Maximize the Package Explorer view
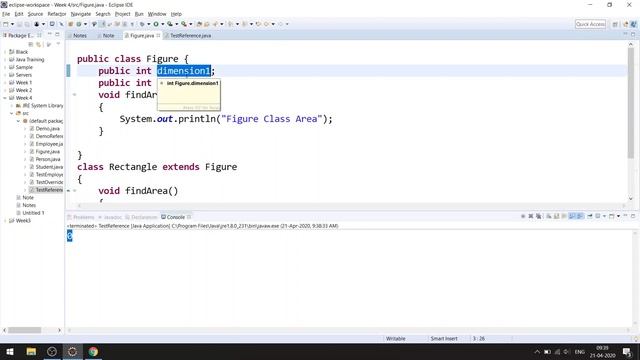The image size is (640, 360). coord(58,35)
